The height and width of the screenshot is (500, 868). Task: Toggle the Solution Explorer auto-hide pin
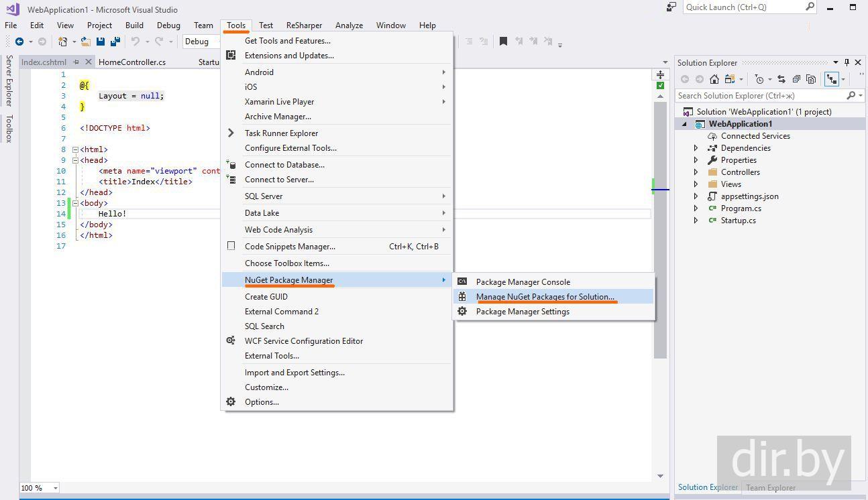pos(847,62)
